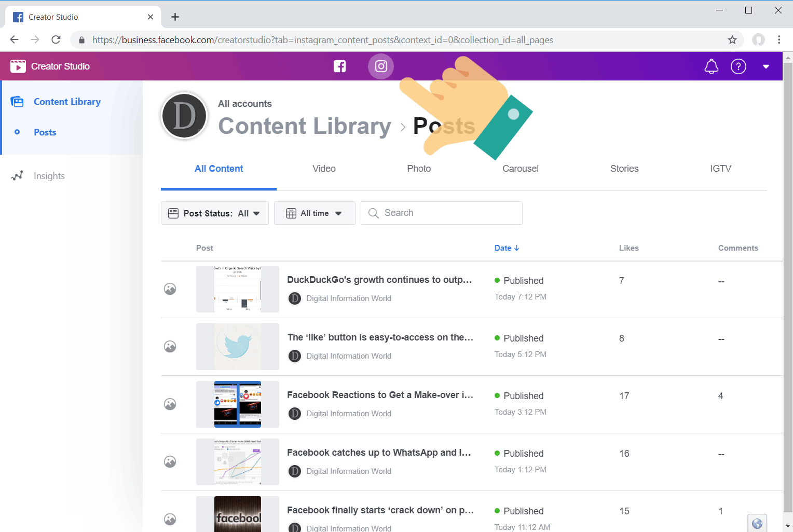Bookmark the page with the star icon

pyautogui.click(x=732, y=40)
